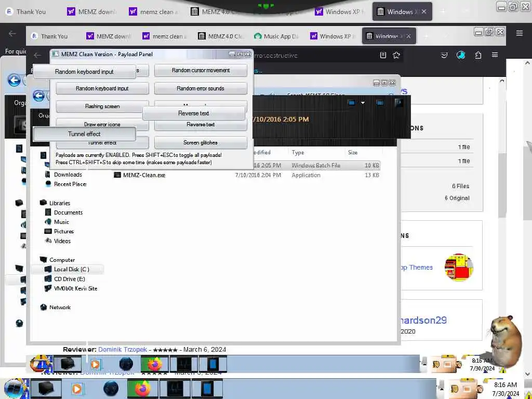532x399 pixels.
Task: Select Windows XP yahoo tab in topmost row
Action: [340, 12]
